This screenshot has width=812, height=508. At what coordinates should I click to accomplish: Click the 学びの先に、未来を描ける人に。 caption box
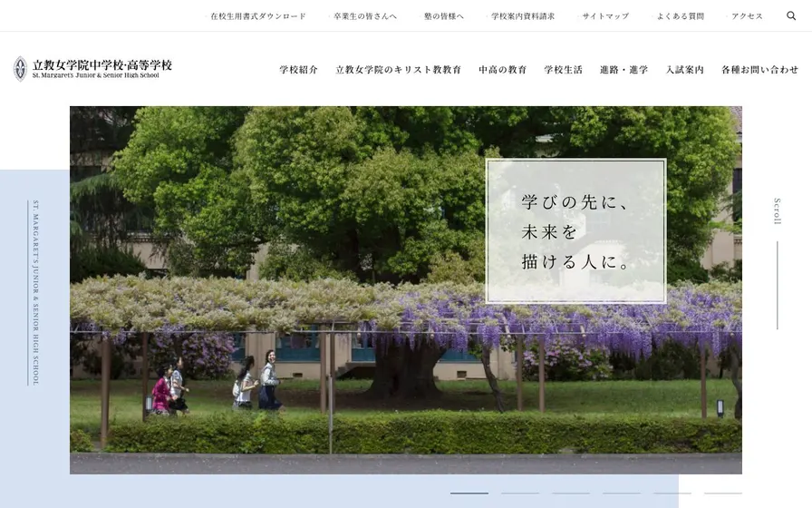point(575,230)
